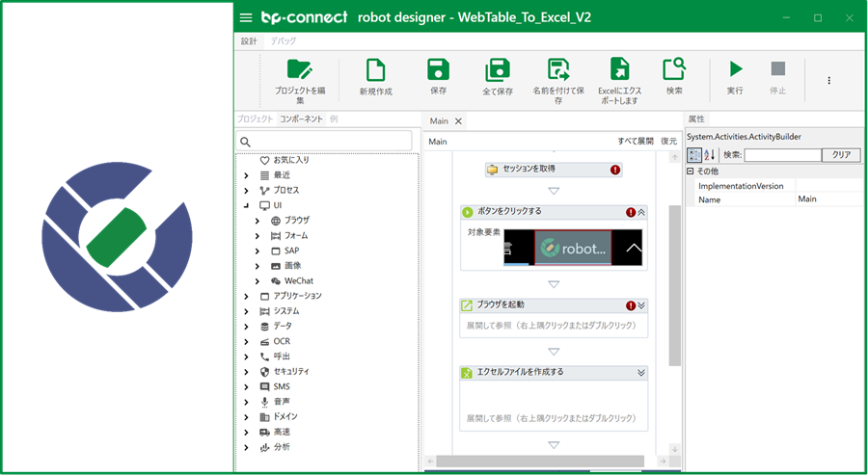The image size is (868, 475).
Task: Collapse the UI node in the component tree
Action: [x=247, y=205]
